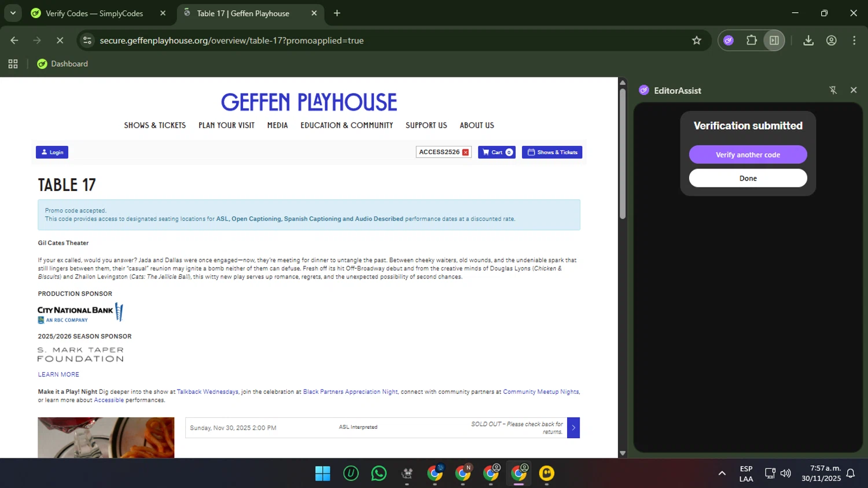The image size is (868, 488).
Task: Toggle the browser side panel
Action: tap(774, 41)
